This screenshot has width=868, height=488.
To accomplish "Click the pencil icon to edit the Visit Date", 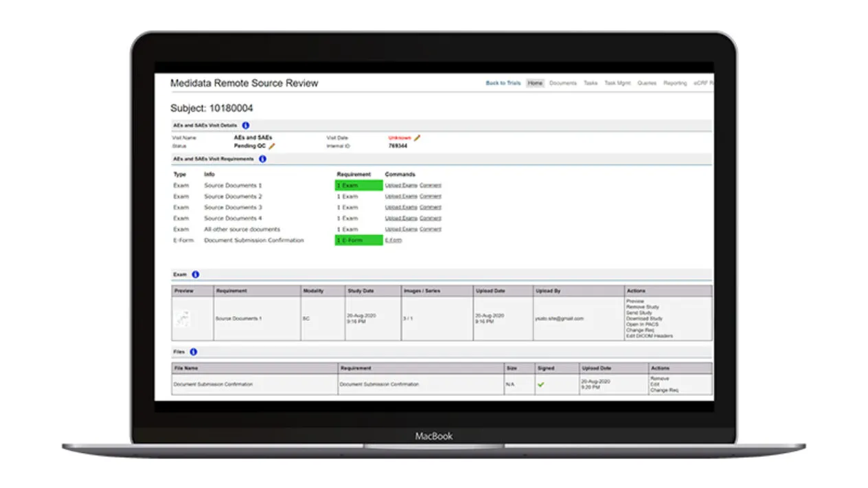I will (418, 137).
